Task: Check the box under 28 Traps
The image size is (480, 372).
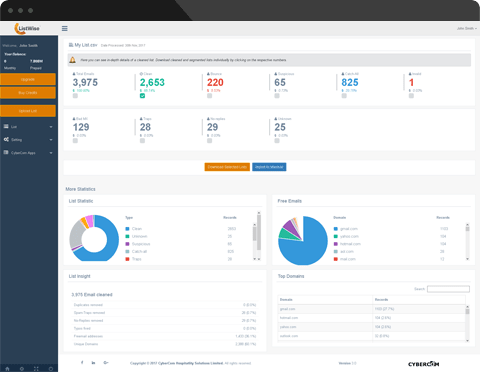Action: 142,141
